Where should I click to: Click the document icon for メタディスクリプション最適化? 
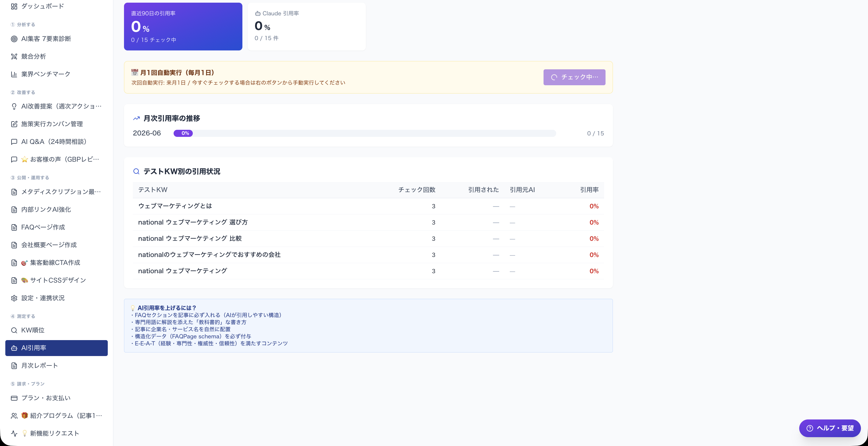14,192
